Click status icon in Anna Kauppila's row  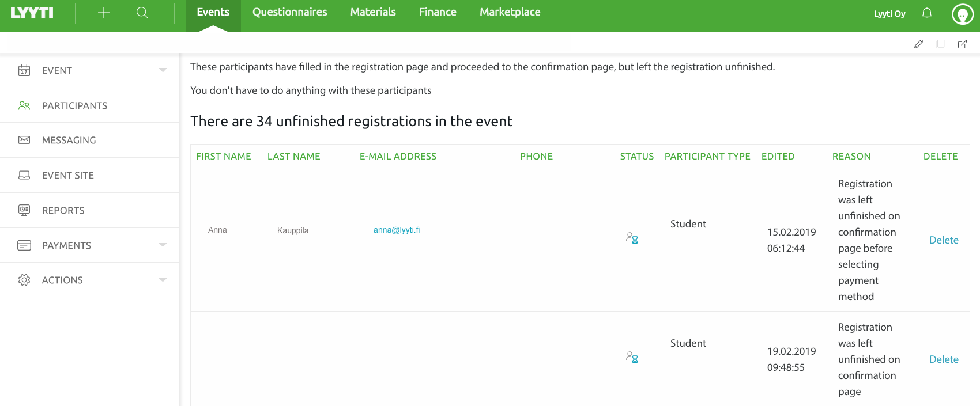(x=632, y=237)
